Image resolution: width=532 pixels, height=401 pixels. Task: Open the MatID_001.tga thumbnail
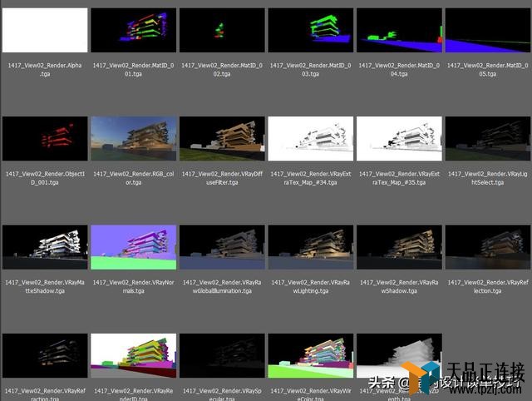click(133, 30)
